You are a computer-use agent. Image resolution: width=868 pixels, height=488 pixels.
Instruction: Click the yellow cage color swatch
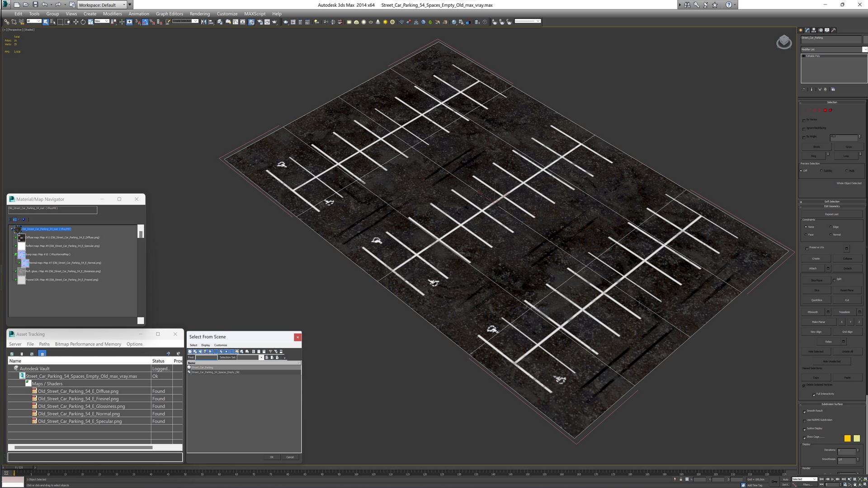(847, 438)
